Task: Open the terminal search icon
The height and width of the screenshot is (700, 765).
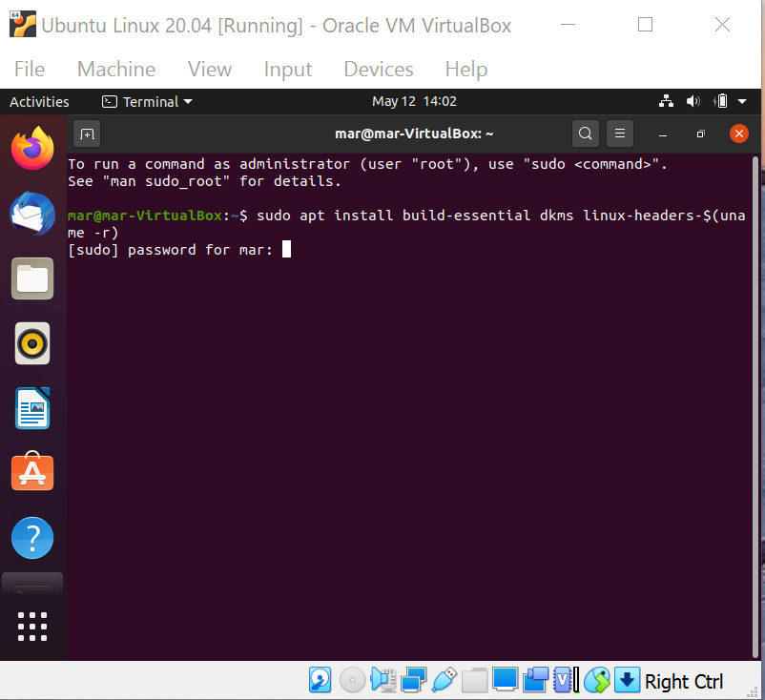Action: (585, 134)
